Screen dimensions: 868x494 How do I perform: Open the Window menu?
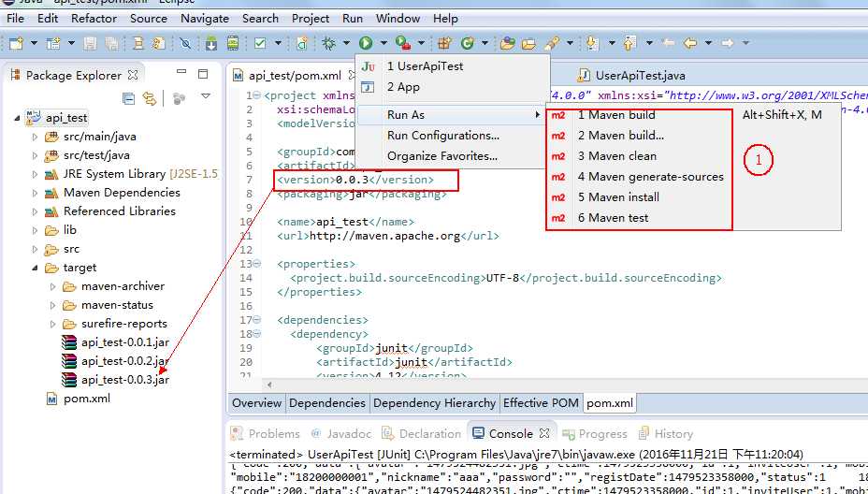click(x=398, y=19)
